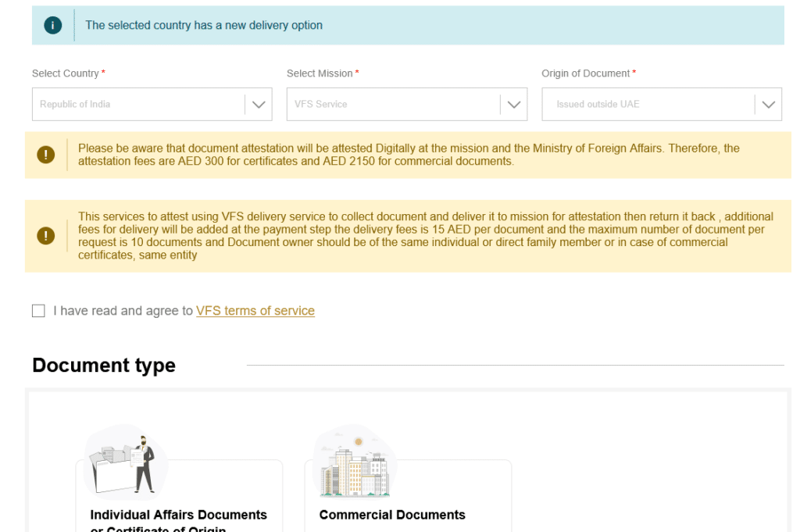The width and height of the screenshot is (800, 532).
Task: Click the Issued outside UAE field
Action: click(x=661, y=104)
